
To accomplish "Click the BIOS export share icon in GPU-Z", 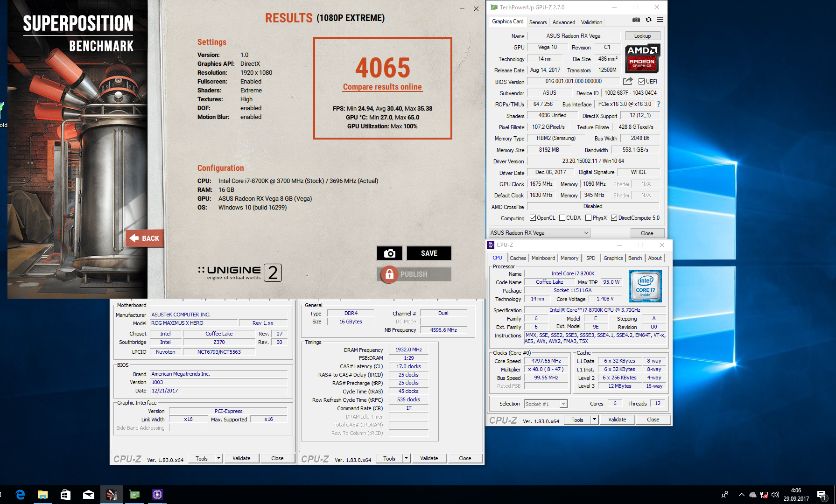I will coord(628,81).
